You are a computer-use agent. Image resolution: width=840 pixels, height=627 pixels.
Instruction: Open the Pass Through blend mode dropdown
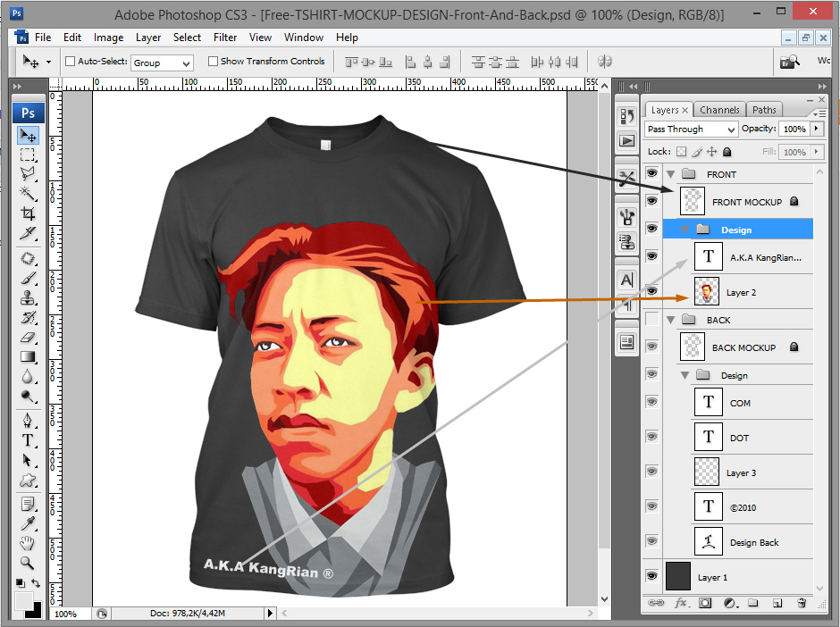[691, 129]
